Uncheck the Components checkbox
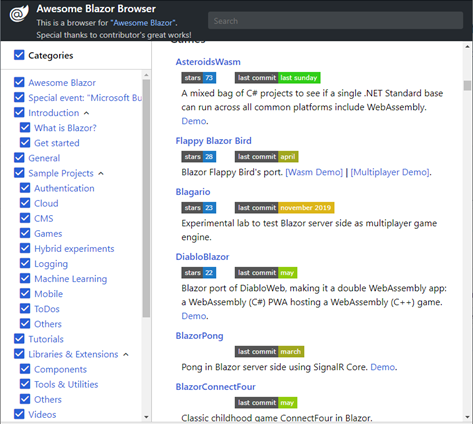This screenshot has height=424, width=473. 25,369
